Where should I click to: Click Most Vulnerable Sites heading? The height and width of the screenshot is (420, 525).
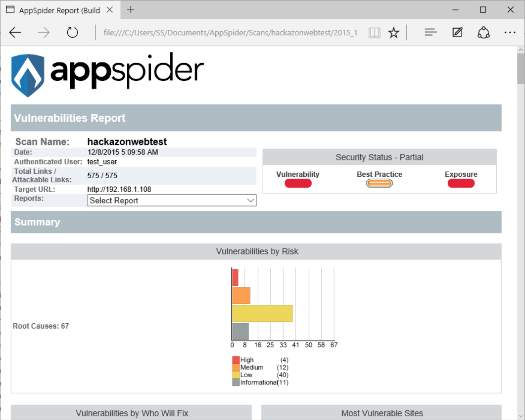(382, 413)
